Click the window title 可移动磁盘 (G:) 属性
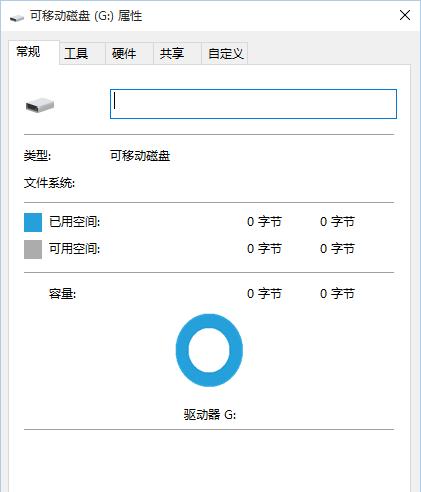Viewport: 421px width, 492px height. [86, 16]
